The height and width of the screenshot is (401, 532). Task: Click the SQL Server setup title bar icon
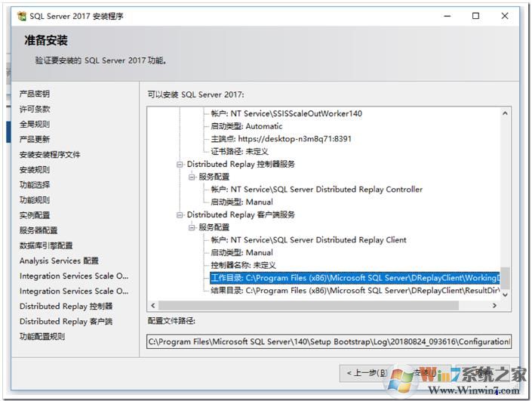click(22, 16)
